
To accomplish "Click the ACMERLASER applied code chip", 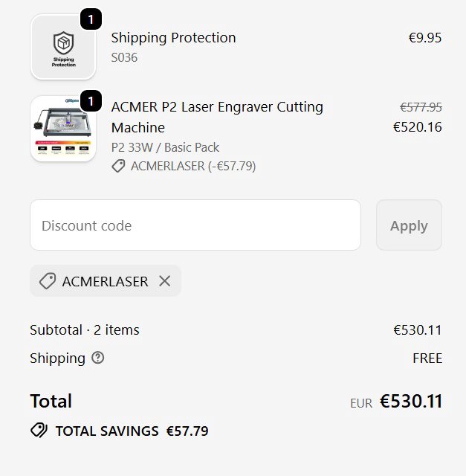I will (x=105, y=281).
